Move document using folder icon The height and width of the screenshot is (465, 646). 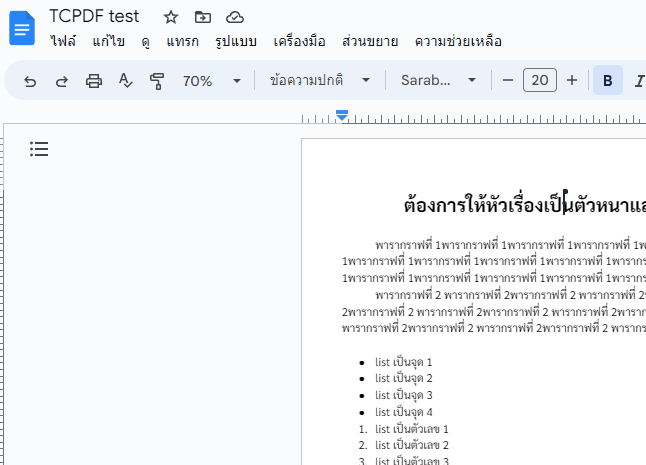203,17
